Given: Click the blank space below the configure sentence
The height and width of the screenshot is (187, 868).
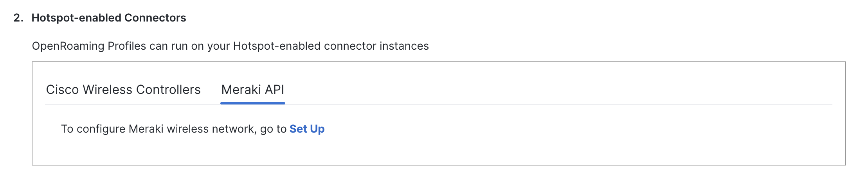Looking at the screenshot, I should point(438,151).
